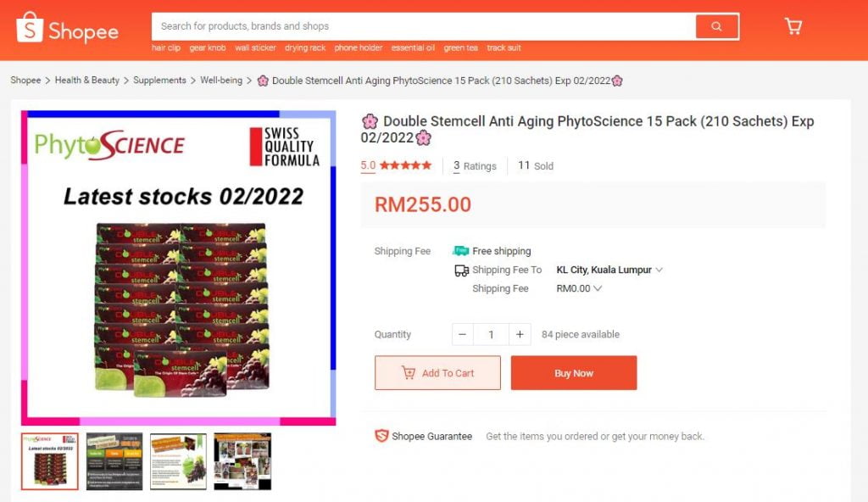
Task: Open the shopping cart icon in header
Action: pos(793,26)
